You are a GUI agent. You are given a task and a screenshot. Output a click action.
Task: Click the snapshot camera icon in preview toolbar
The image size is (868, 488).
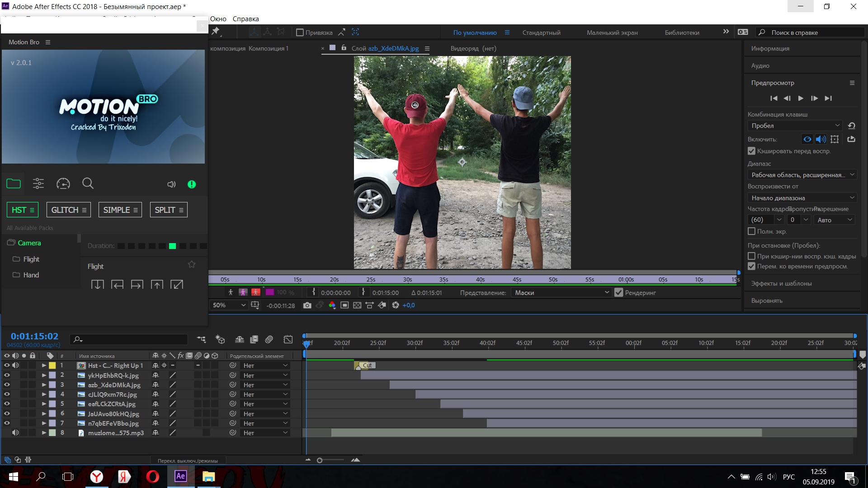tap(307, 305)
